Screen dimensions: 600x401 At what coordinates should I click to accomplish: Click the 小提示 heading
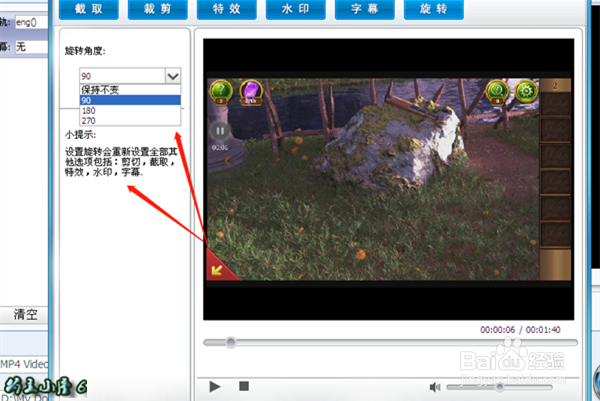(x=80, y=135)
